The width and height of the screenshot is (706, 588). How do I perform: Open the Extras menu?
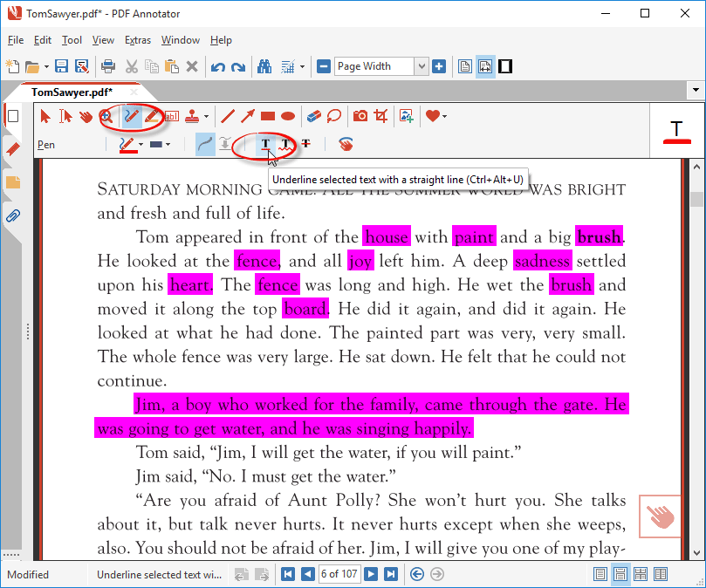(x=138, y=40)
